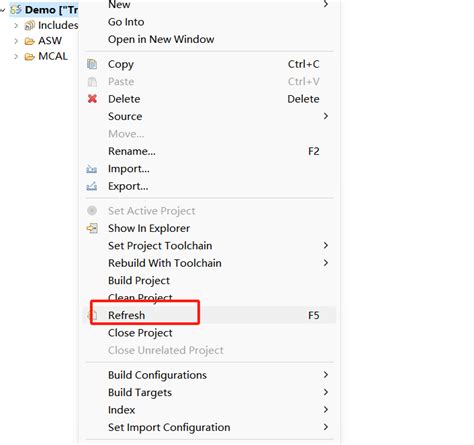The image size is (474, 445).
Task: Expand the ASW folder node
Action: click(16, 41)
